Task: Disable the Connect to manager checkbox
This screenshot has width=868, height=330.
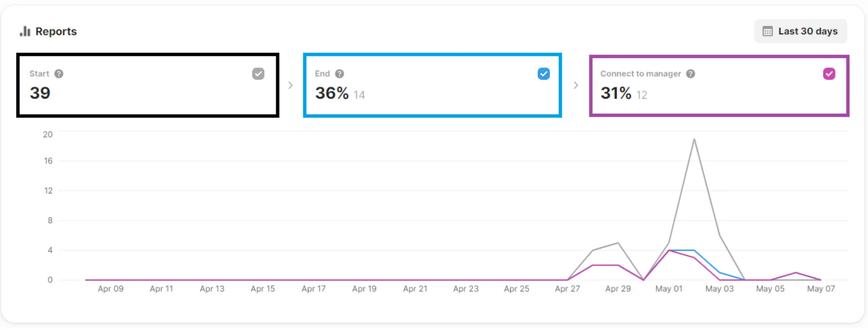Action: (x=829, y=74)
